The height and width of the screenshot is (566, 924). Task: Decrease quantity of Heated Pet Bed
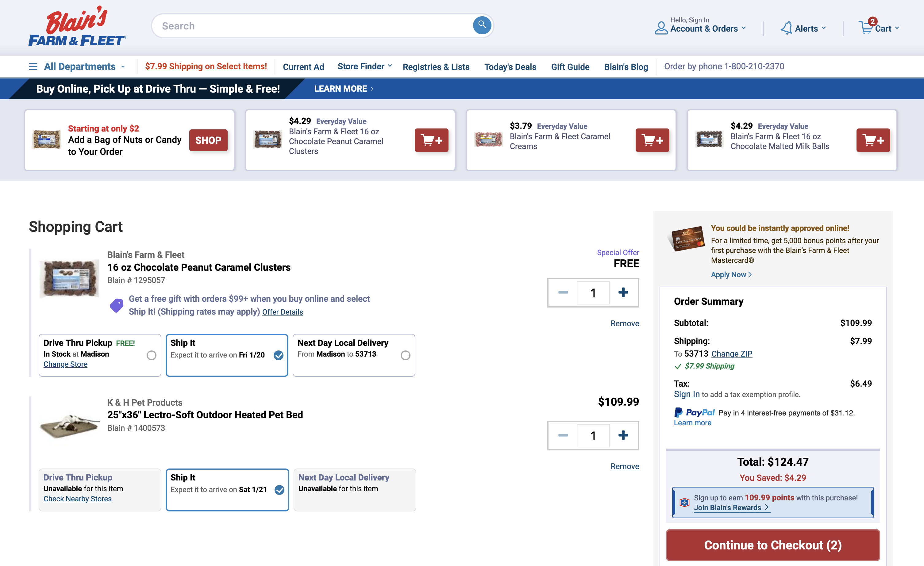click(x=563, y=435)
